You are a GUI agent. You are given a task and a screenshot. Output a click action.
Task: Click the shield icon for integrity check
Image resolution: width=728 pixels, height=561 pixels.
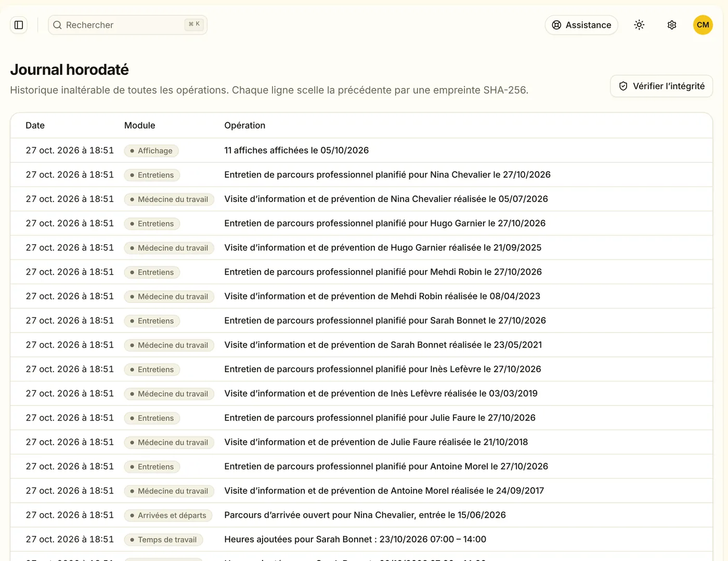coord(623,86)
